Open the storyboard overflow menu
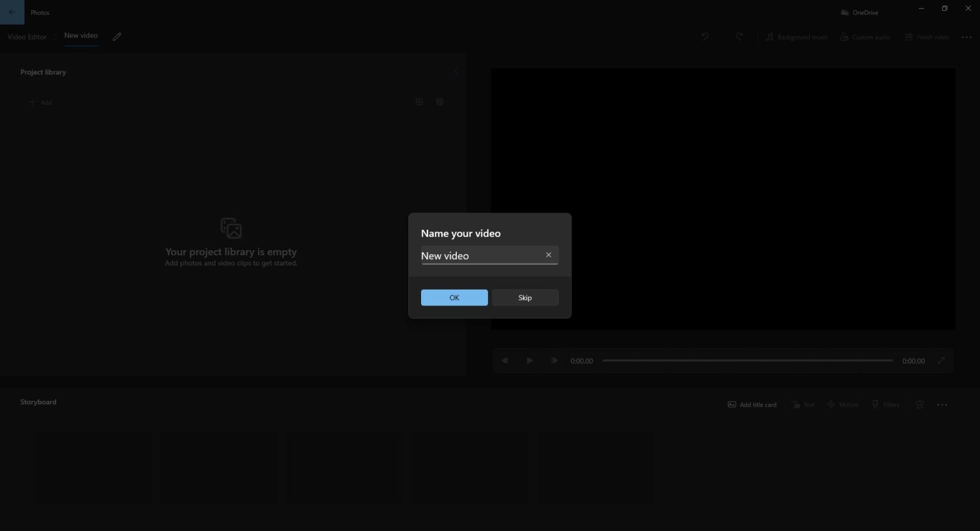 tap(942, 404)
